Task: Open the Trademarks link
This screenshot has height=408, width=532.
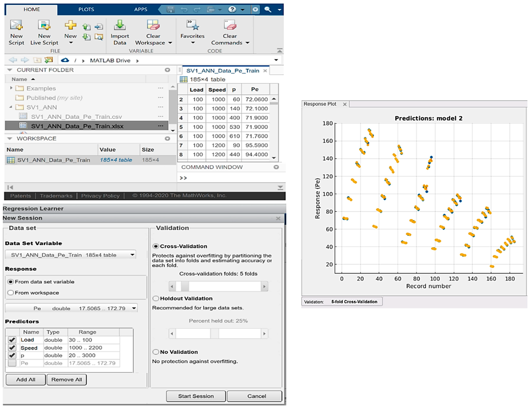Action: [x=56, y=196]
